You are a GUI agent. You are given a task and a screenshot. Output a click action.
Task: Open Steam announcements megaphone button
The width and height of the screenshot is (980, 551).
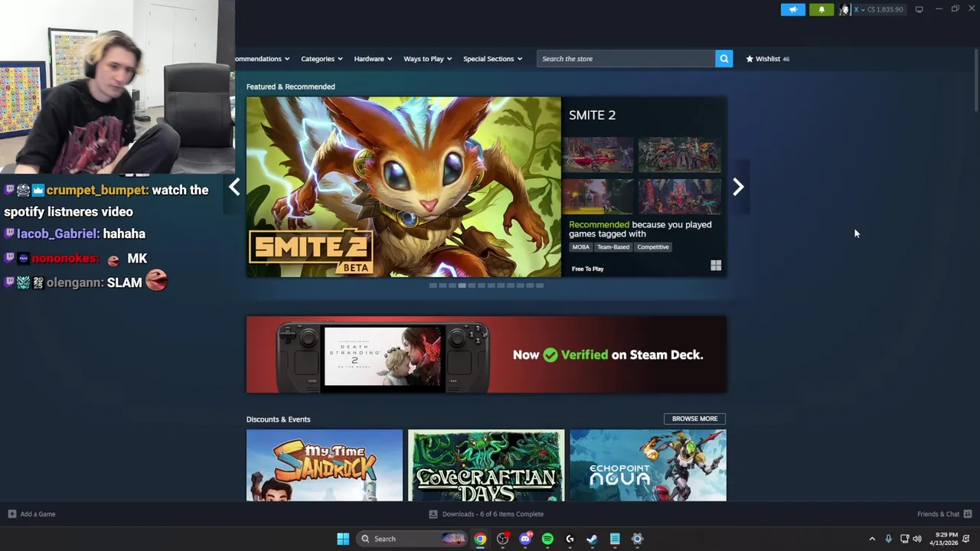pyautogui.click(x=793, y=9)
